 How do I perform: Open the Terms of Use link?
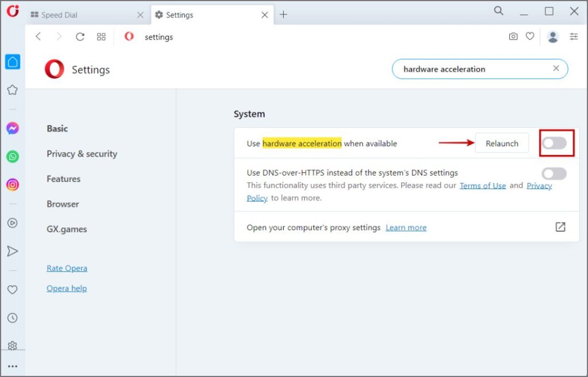click(x=482, y=185)
